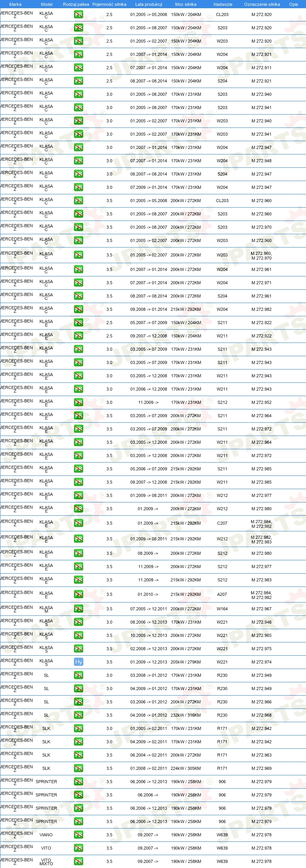The width and height of the screenshot is (306, 868).
Task: Click the blue Hy hybrid icon in the M 272.974 row
Action: click(78, 662)
